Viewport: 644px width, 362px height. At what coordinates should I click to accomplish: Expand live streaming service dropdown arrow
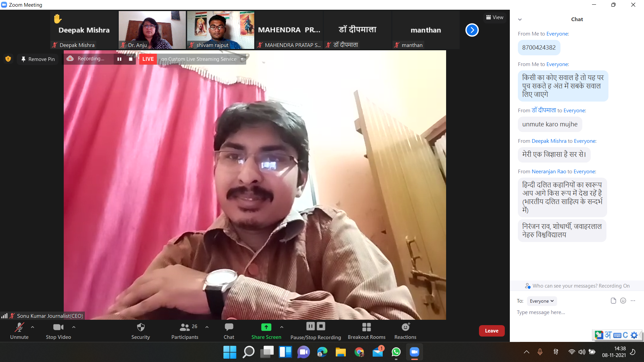242,59
